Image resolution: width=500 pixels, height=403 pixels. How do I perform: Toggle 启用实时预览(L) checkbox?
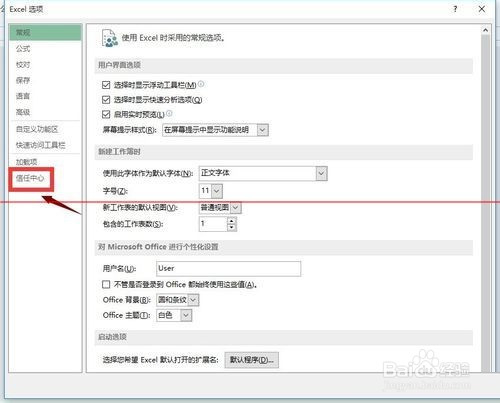106,115
